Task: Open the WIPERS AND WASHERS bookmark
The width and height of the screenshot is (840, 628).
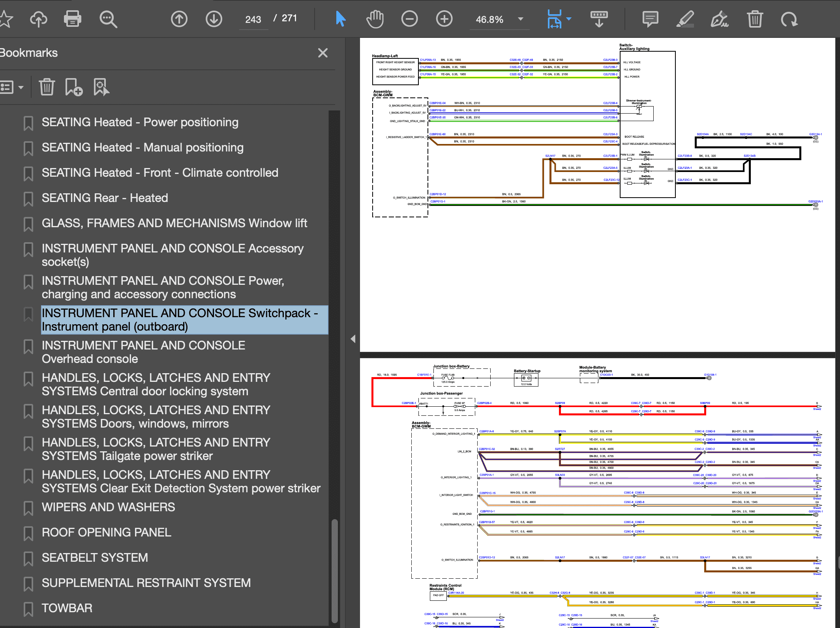Action: pos(108,507)
